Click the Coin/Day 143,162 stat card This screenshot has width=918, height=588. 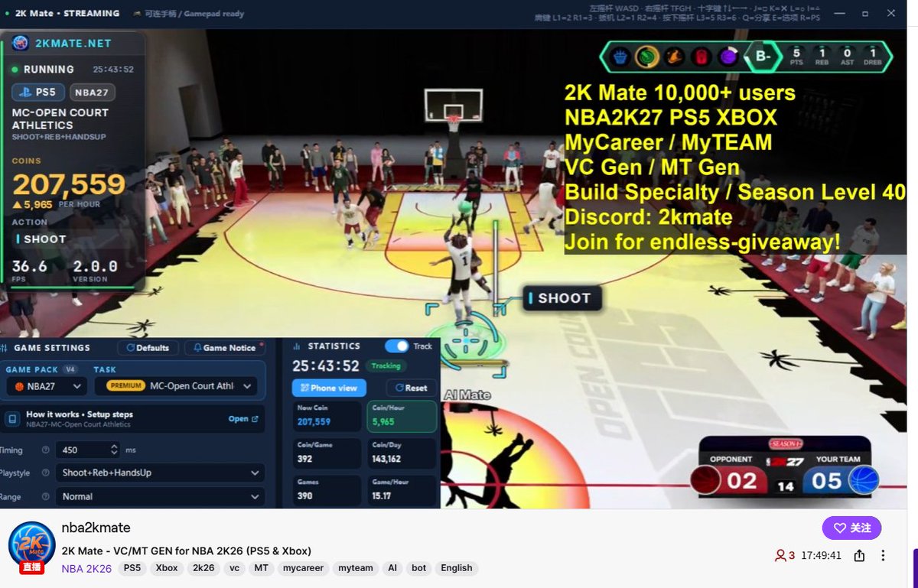pos(402,453)
